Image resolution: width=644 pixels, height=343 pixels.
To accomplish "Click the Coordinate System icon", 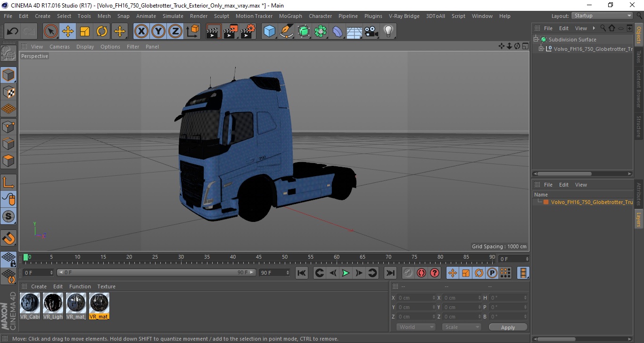I will 192,32.
